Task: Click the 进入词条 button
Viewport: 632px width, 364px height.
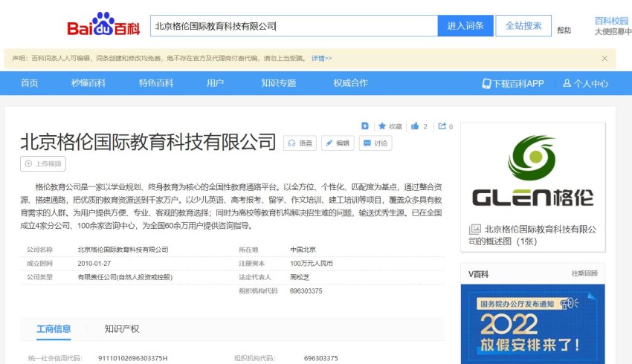Action: point(465,26)
